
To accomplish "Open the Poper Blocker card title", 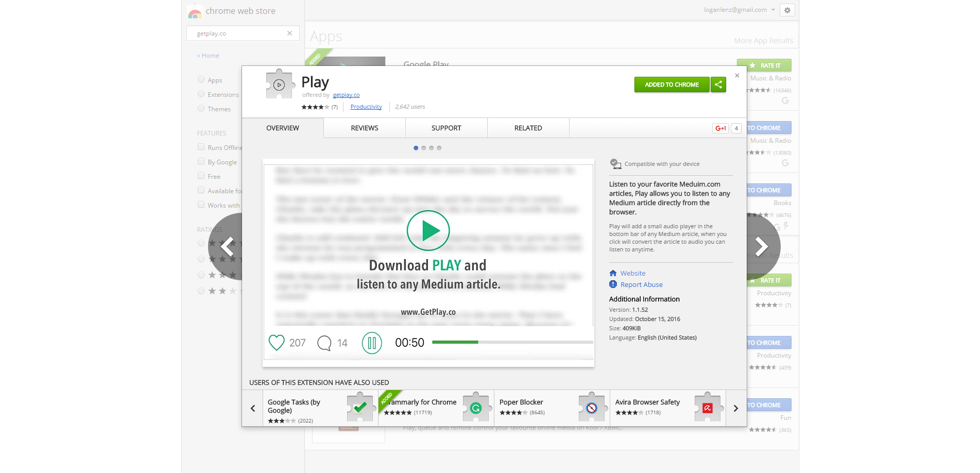I will (521, 402).
